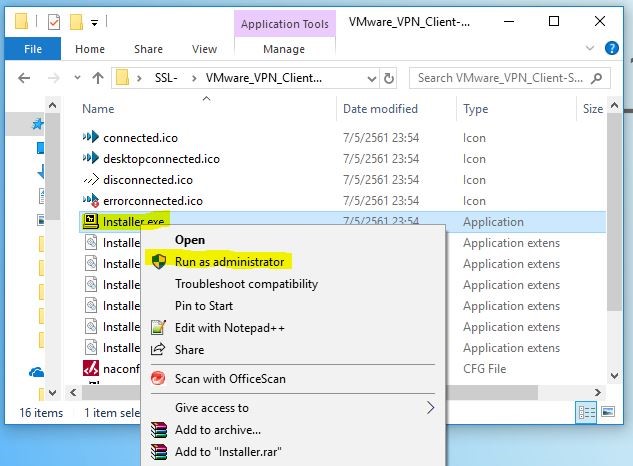Image resolution: width=633 pixels, height=466 pixels.
Task: Click the horizontal scrollbar right arrow
Action: tap(598, 392)
